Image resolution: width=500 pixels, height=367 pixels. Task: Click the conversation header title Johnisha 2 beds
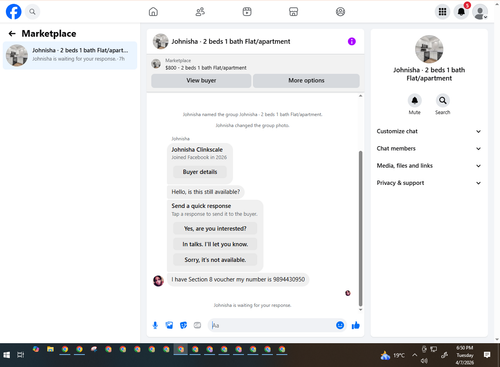click(231, 42)
